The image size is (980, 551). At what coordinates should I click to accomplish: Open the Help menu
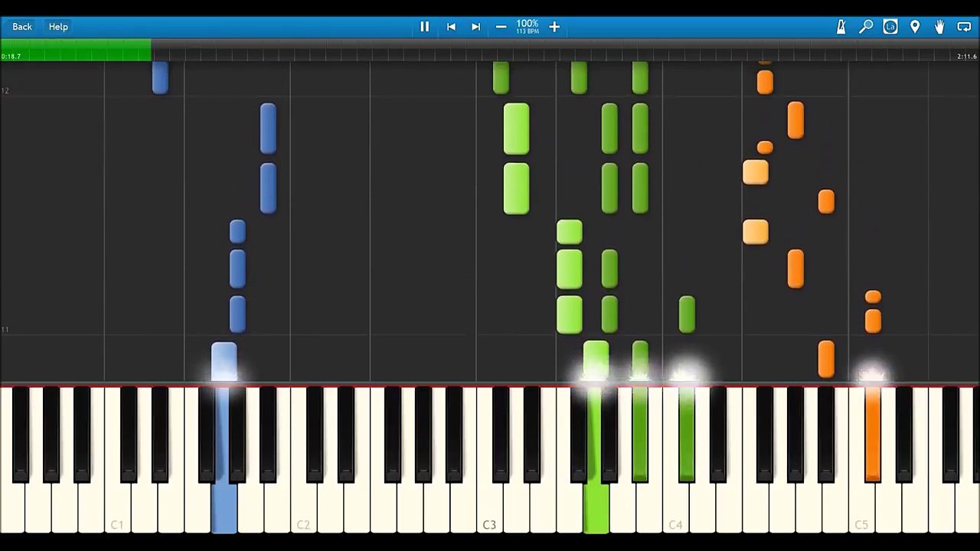(x=58, y=27)
